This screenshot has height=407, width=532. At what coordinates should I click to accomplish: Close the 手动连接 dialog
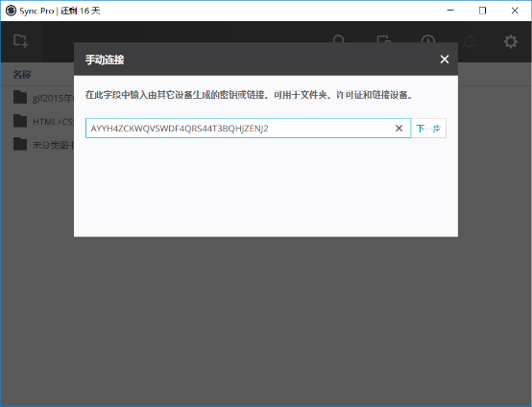click(444, 60)
